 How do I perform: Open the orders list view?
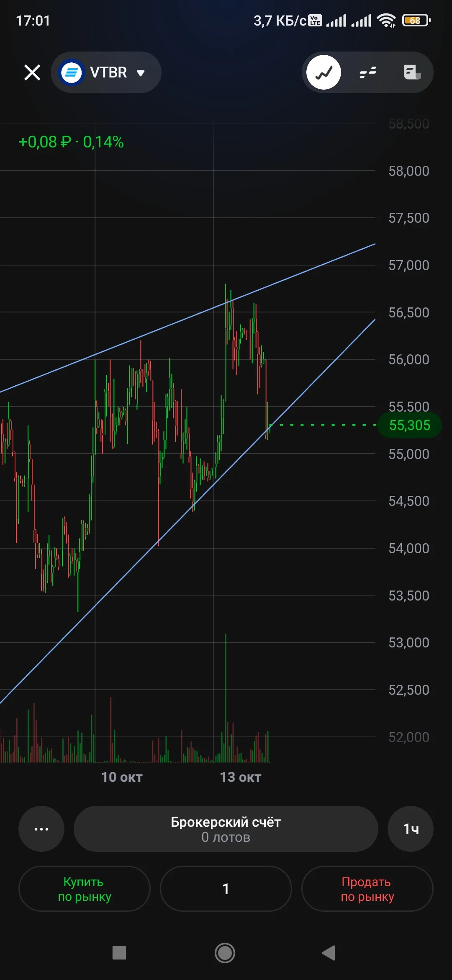click(x=412, y=72)
